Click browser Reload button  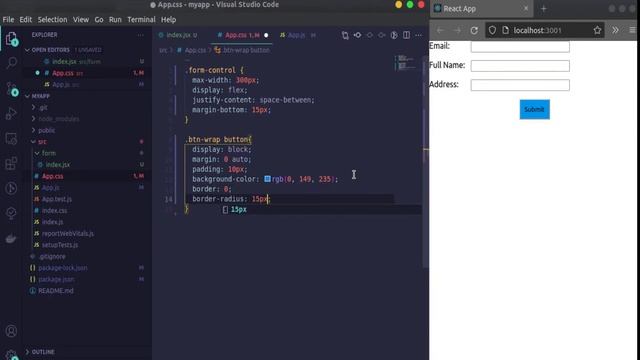tap(474, 30)
